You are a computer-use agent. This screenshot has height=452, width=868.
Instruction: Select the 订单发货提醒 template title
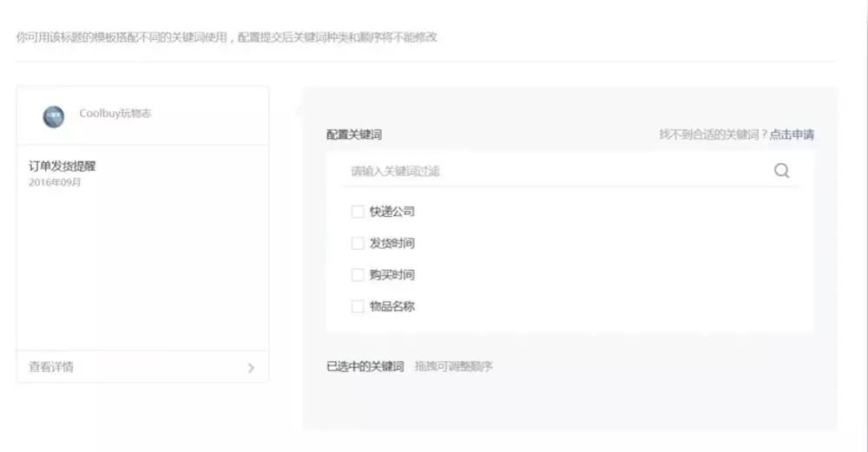[x=62, y=166]
